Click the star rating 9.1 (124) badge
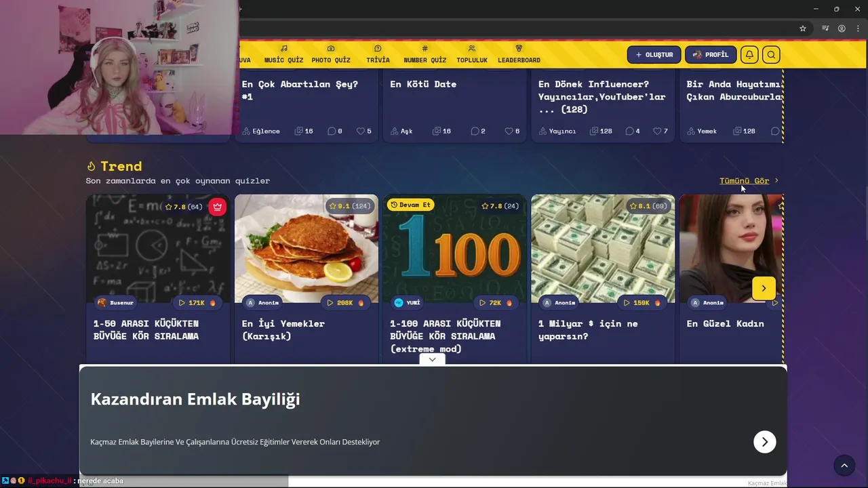This screenshot has width=868, height=488. (350, 206)
